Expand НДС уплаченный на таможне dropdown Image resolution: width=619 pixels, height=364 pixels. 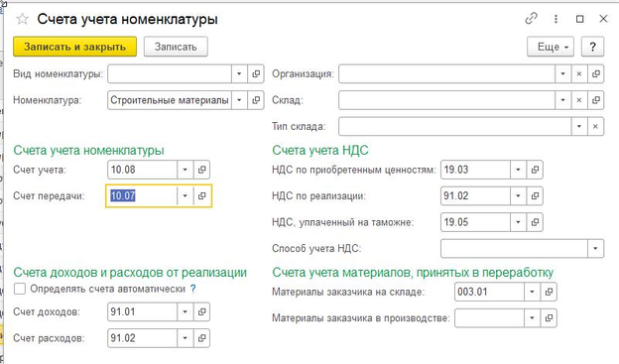tap(519, 222)
